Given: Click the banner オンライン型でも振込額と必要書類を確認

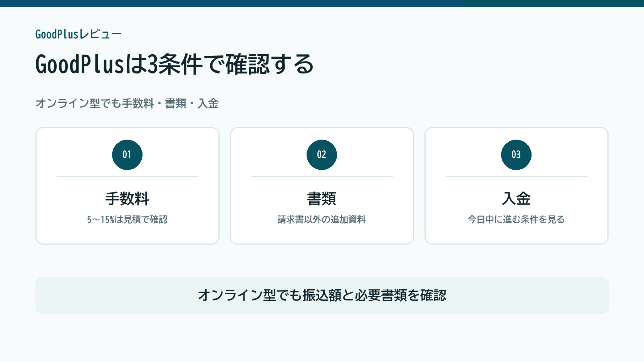Looking at the screenshot, I should 322,295.
